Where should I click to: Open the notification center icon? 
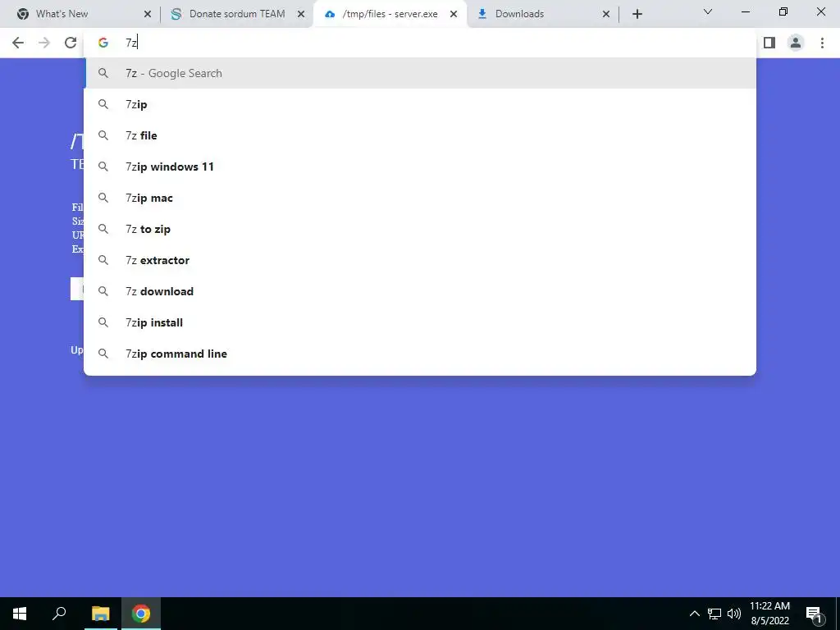[x=814, y=614]
